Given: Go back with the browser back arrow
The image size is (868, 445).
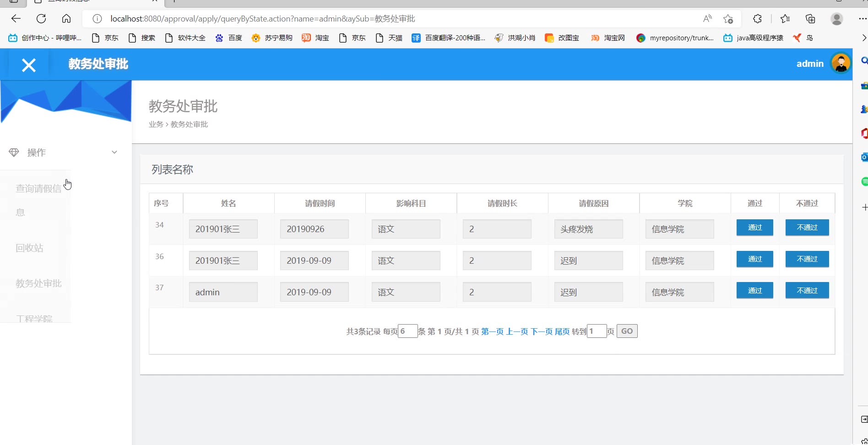Looking at the screenshot, I should [16, 19].
